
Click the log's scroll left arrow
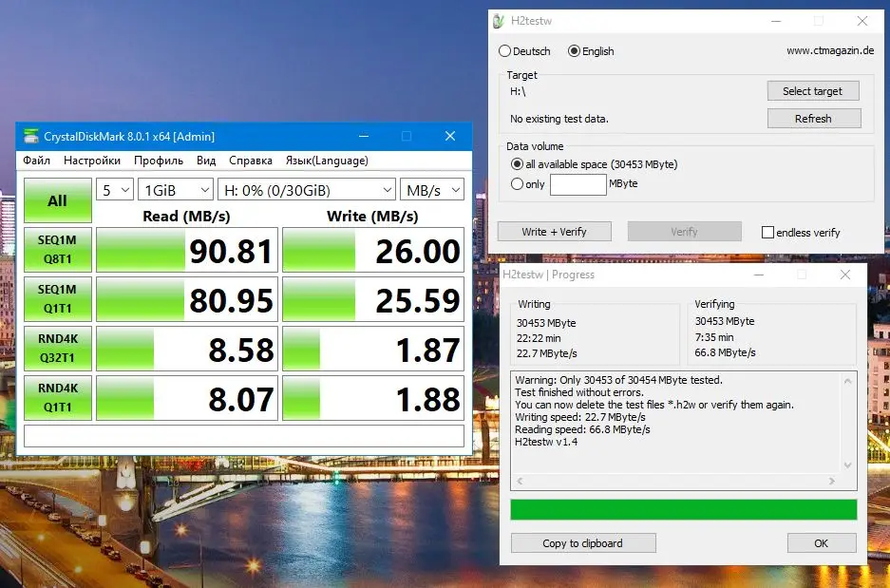520,481
